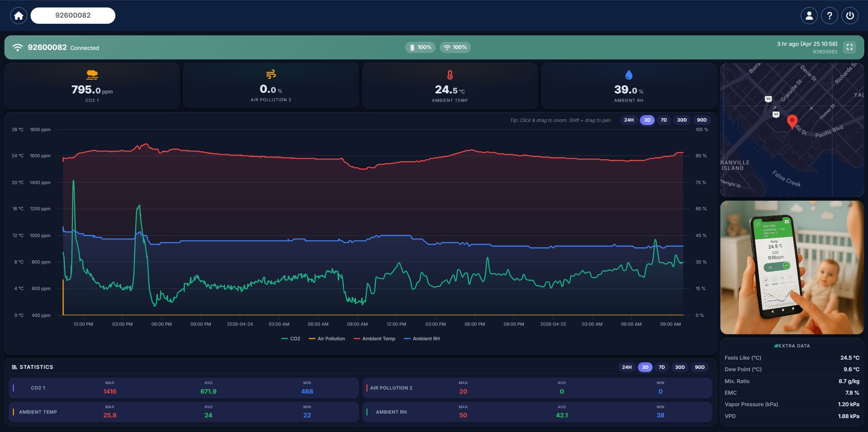Select 90D range on the chart

701,120
